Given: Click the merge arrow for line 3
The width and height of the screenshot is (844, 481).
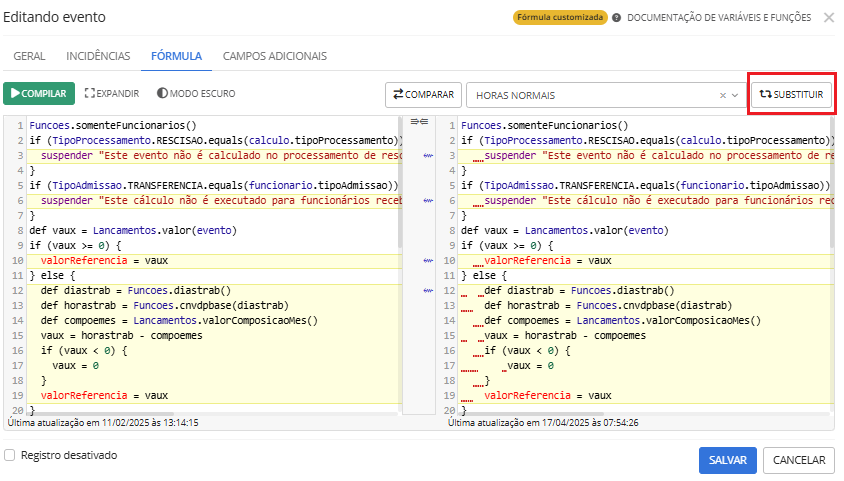Looking at the screenshot, I should (x=428, y=155).
